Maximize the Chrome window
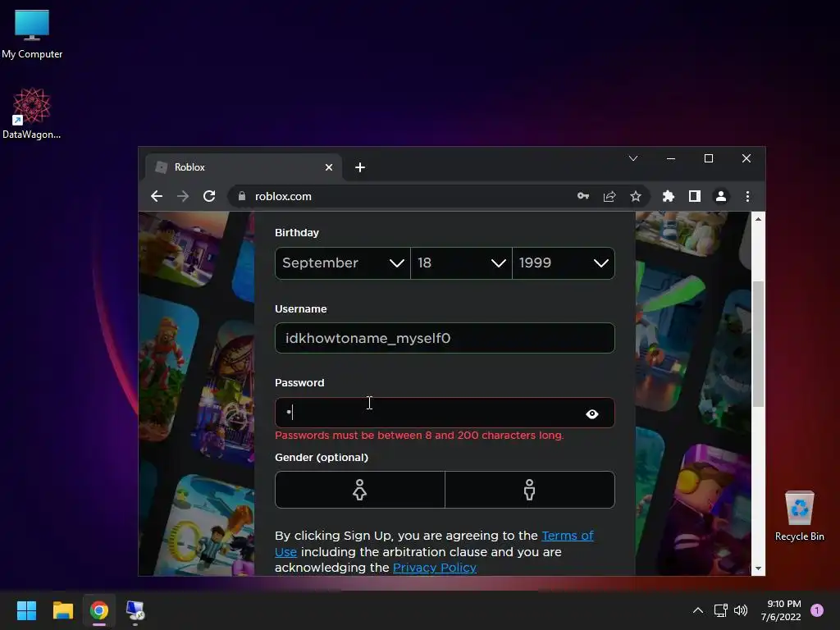This screenshot has width=840, height=630. (709, 158)
